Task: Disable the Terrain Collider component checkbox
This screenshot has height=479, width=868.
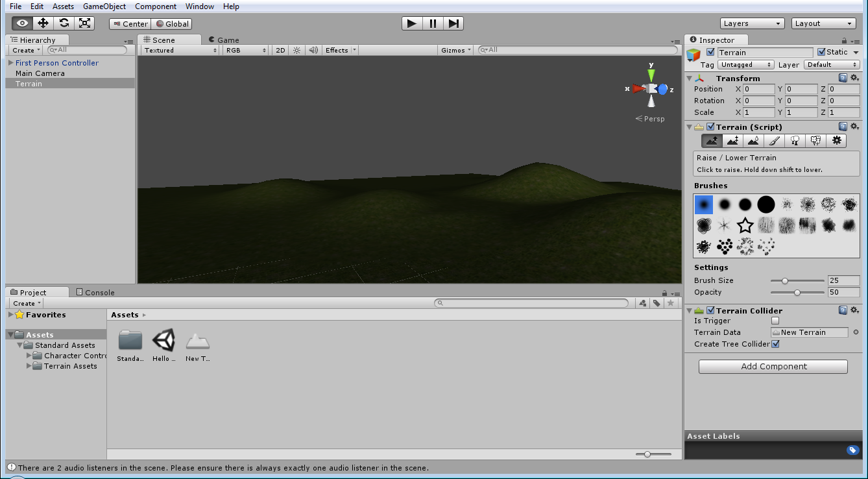Action: [x=710, y=310]
